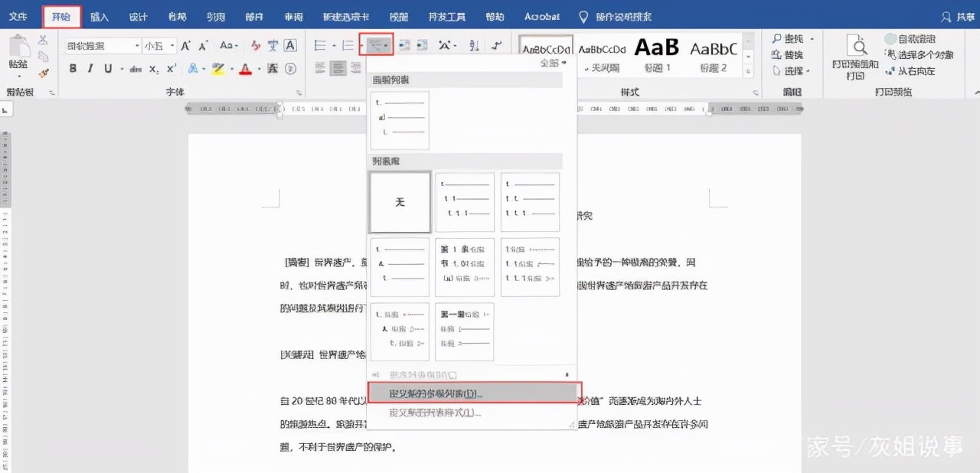Click the Replace button in Editing group

tap(789, 55)
